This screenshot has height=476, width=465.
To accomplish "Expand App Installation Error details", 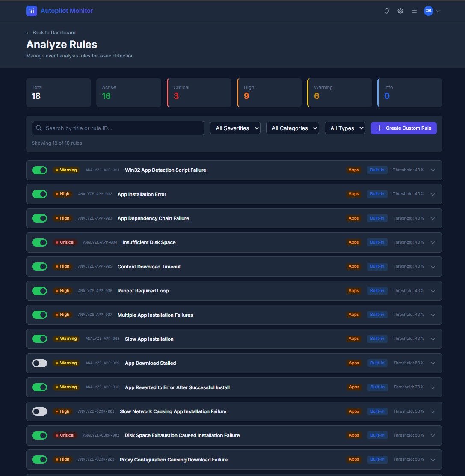I will pyautogui.click(x=433, y=194).
